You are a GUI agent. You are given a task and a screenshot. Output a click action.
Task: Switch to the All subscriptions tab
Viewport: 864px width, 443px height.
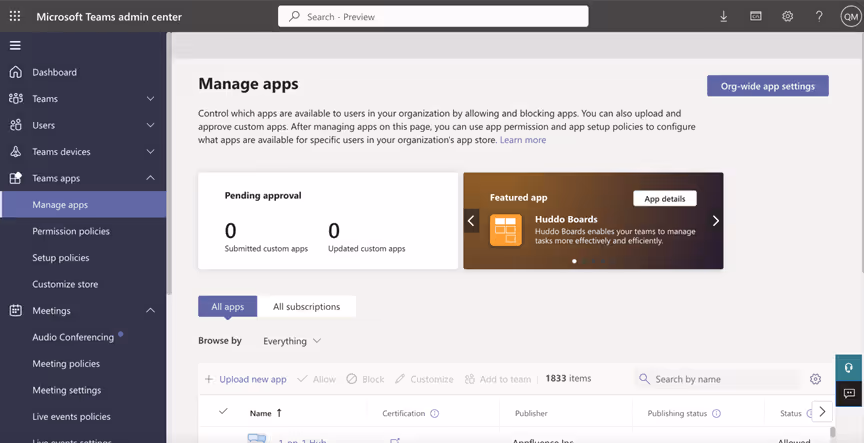[306, 306]
